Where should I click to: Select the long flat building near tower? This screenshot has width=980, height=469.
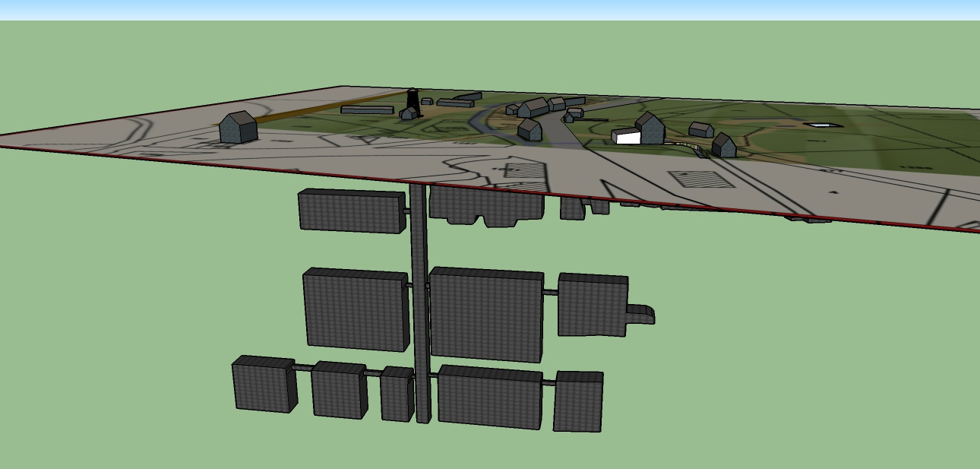[x=367, y=110]
